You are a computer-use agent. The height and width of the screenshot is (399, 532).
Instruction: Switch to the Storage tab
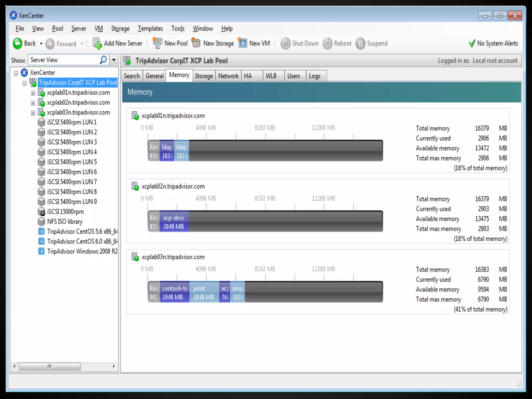[204, 76]
